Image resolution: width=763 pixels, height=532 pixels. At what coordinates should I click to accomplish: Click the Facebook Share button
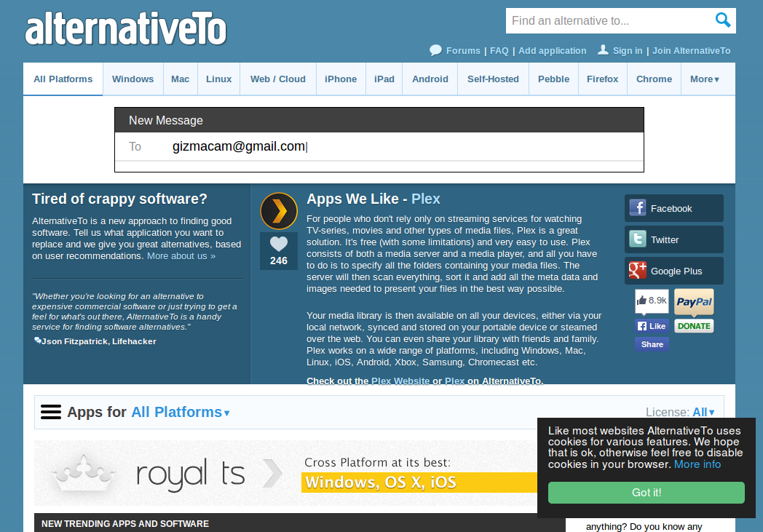point(652,344)
